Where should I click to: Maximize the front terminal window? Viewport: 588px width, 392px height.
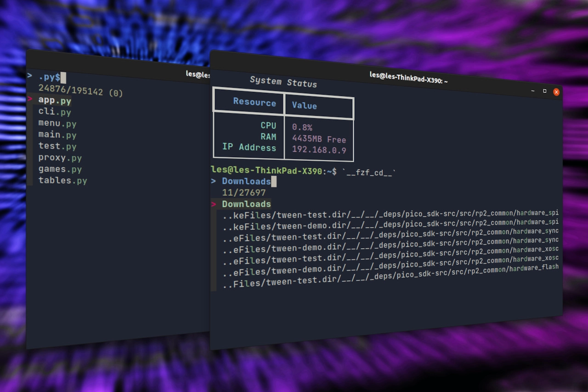click(x=545, y=91)
